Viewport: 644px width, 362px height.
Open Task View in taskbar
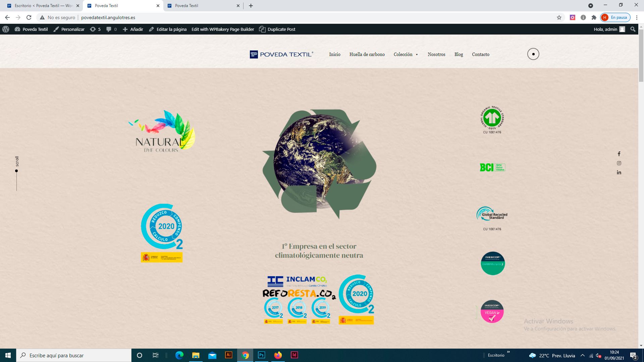155,355
